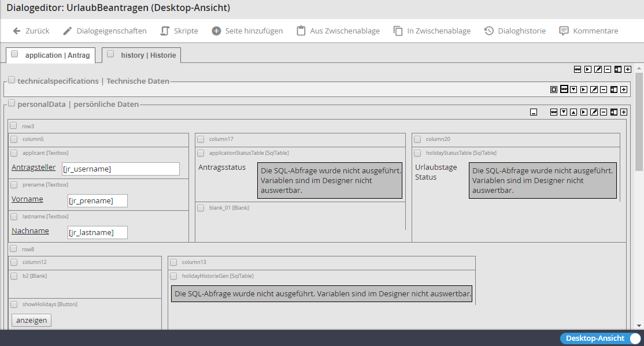Click pencil edit icon in personalData section header
This screenshot has height=346, width=644.
point(594,112)
